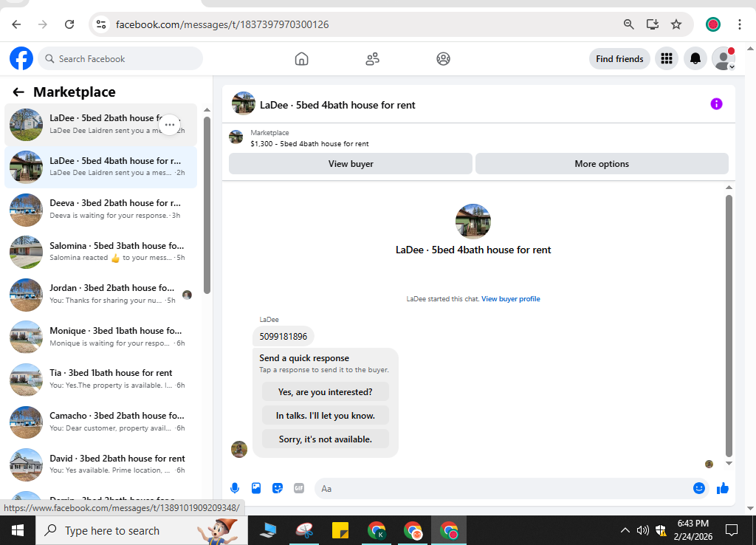This screenshot has width=756, height=545.
Task: Open LaDee 5bed 2bath house conversation
Action: tap(100, 124)
